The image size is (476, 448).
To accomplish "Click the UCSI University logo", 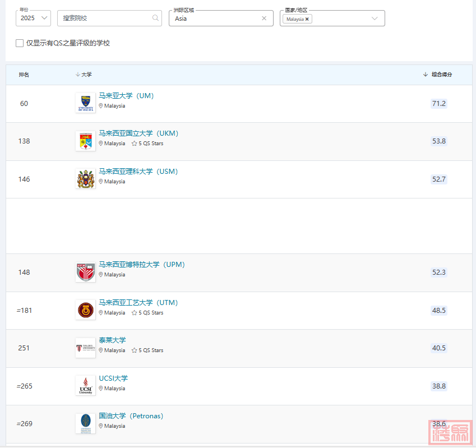I will (86, 386).
